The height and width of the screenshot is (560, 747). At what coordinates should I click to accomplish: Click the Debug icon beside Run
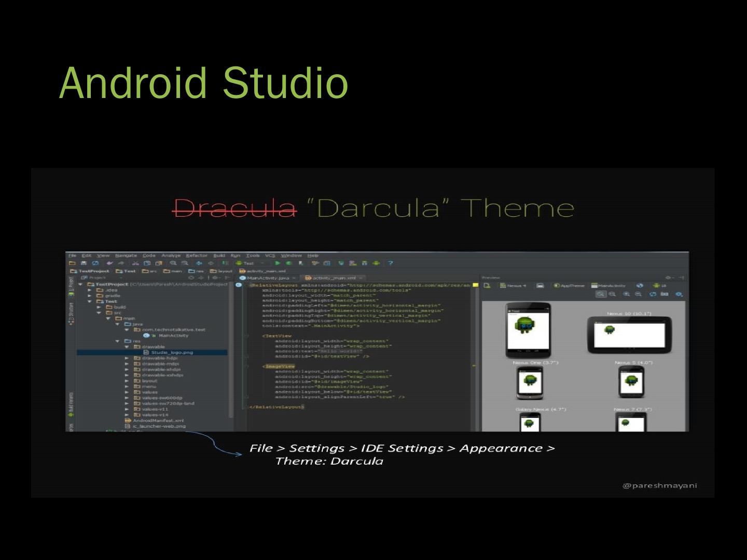(289, 263)
